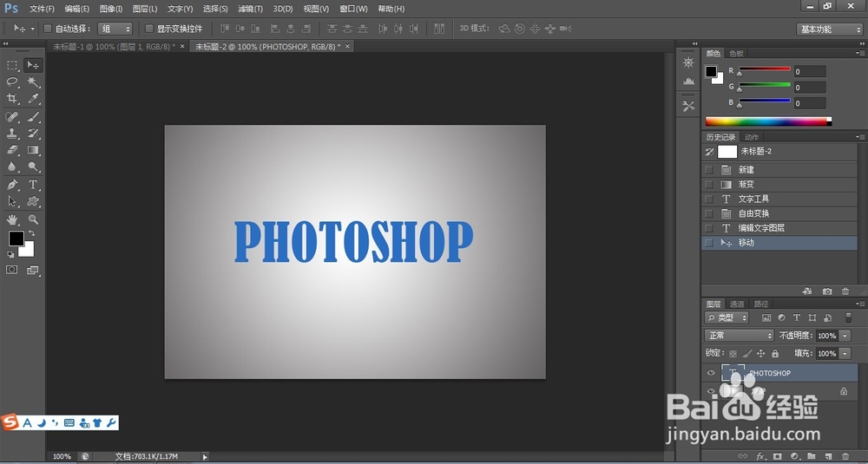Viewport: 868px width, 464px height.
Task: Open the 填充 fill slider arrow
Action: (x=845, y=353)
